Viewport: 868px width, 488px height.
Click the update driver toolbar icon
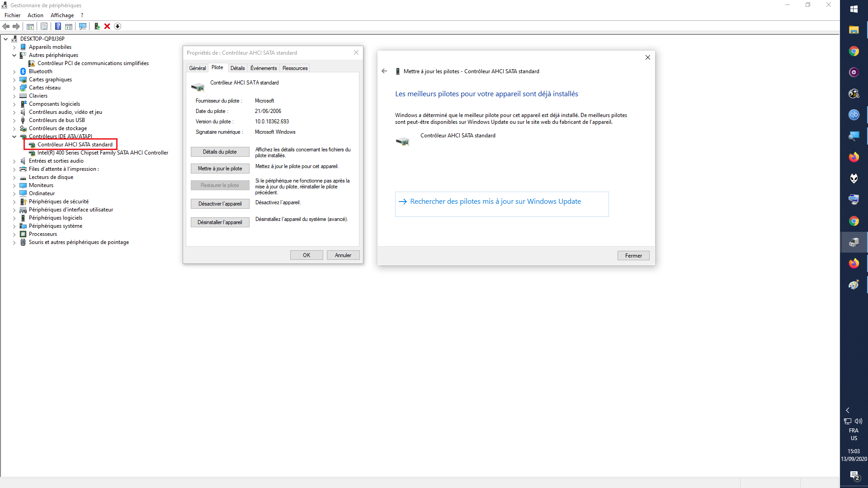pos(97,26)
